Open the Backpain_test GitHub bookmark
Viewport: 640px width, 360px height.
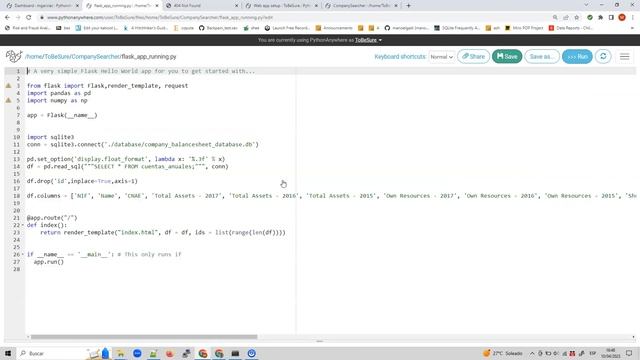(218, 28)
